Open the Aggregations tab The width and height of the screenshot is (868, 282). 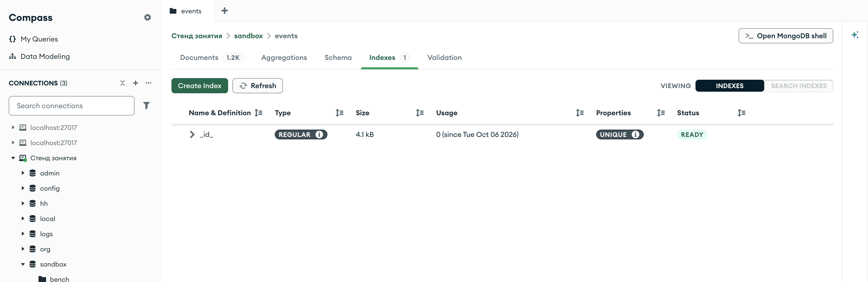pyautogui.click(x=284, y=57)
